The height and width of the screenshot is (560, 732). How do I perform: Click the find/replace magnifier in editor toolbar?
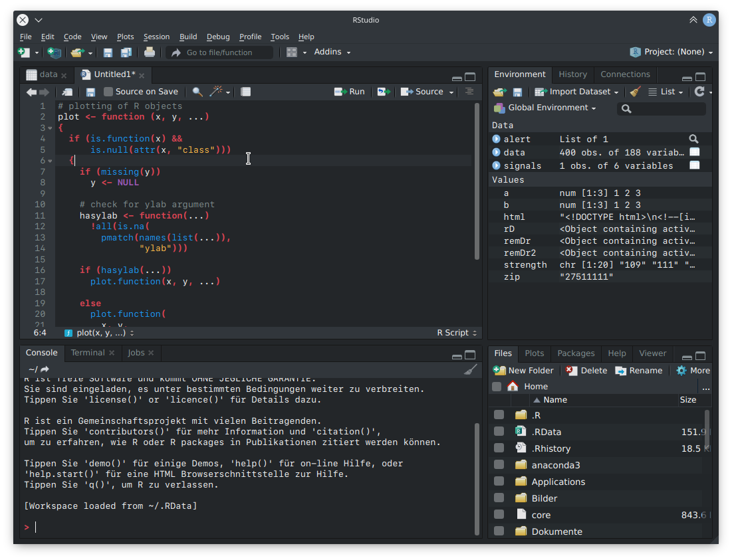click(197, 92)
